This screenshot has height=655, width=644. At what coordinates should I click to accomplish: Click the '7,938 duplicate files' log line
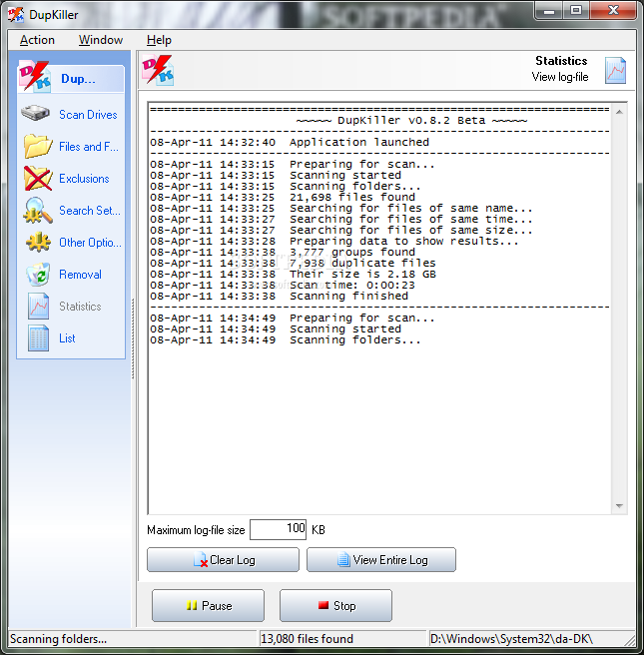pos(362,263)
